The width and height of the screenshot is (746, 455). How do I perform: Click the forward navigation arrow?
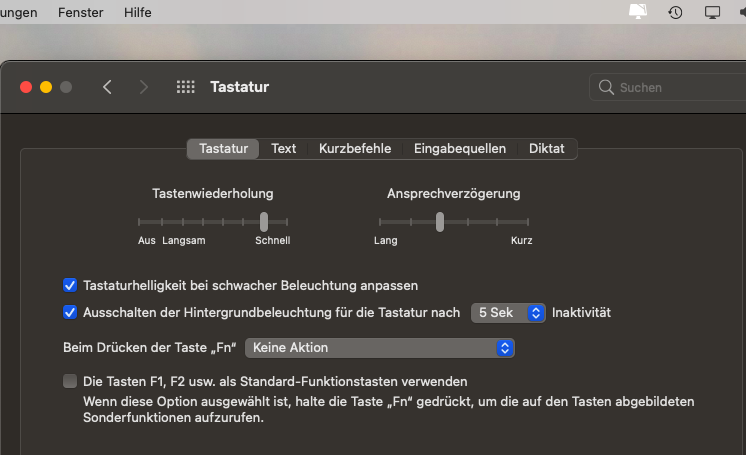(x=144, y=87)
